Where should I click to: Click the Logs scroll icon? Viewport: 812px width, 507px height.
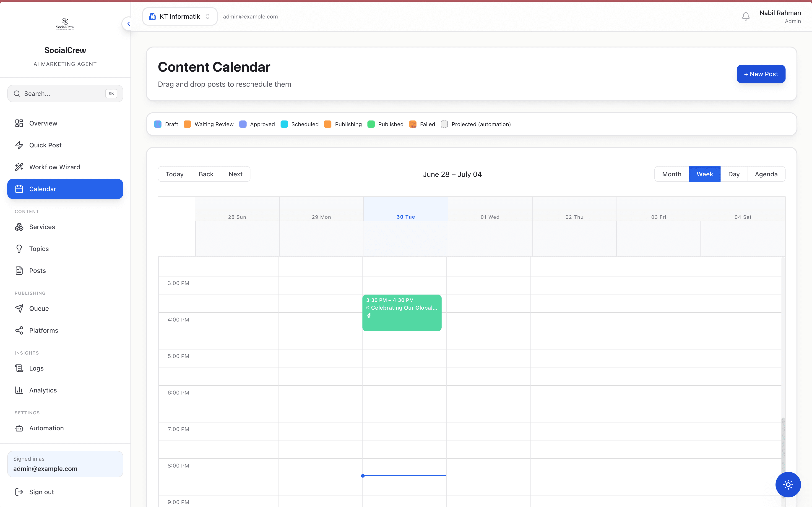pyautogui.click(x=19, y=368)
